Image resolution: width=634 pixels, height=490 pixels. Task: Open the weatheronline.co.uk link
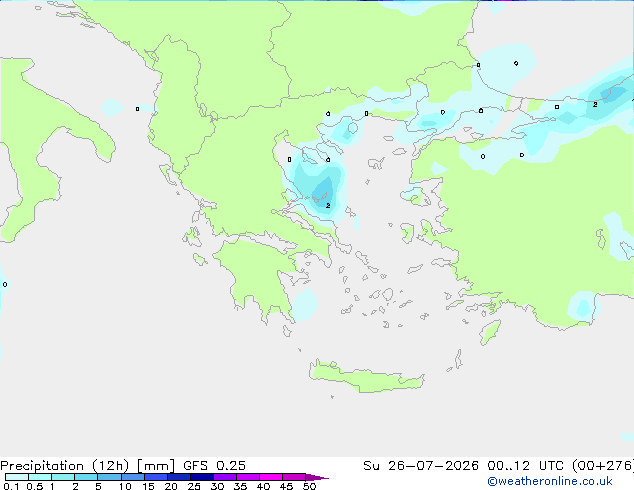[550, 481]
